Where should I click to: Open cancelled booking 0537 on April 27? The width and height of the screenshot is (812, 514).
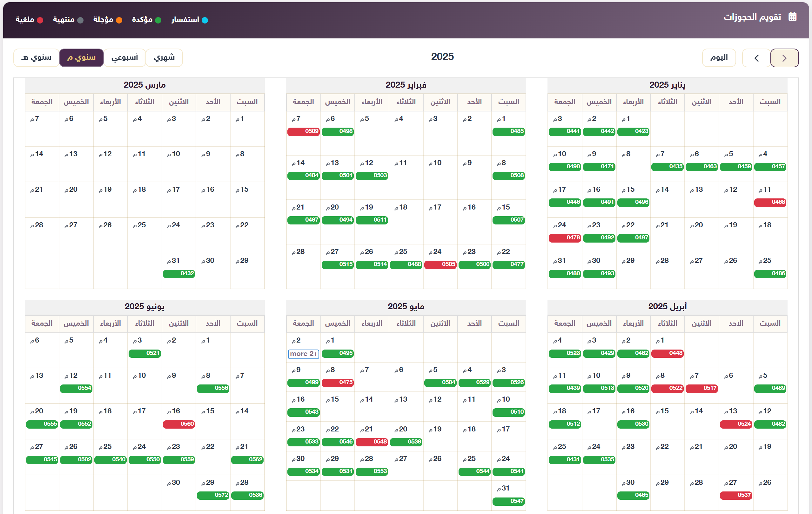(736, 495)
